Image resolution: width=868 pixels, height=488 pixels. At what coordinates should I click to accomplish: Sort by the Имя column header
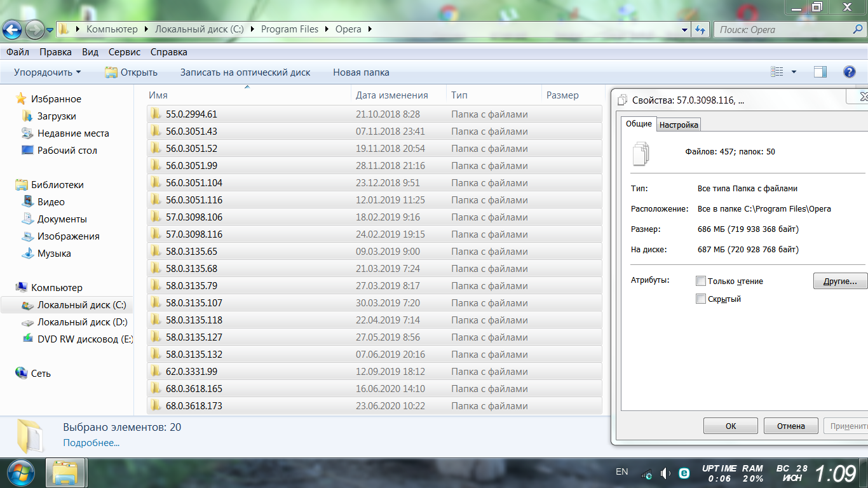coord(248,95)
